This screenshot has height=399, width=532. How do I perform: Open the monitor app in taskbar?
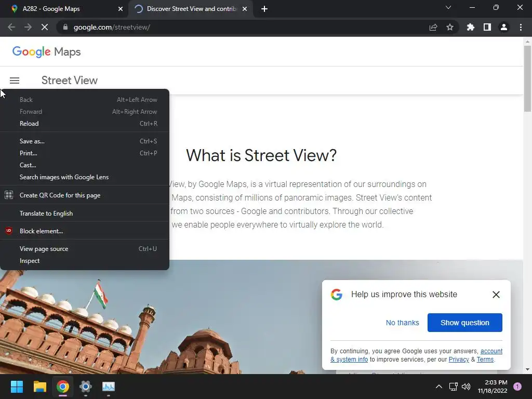pos(109,387)
